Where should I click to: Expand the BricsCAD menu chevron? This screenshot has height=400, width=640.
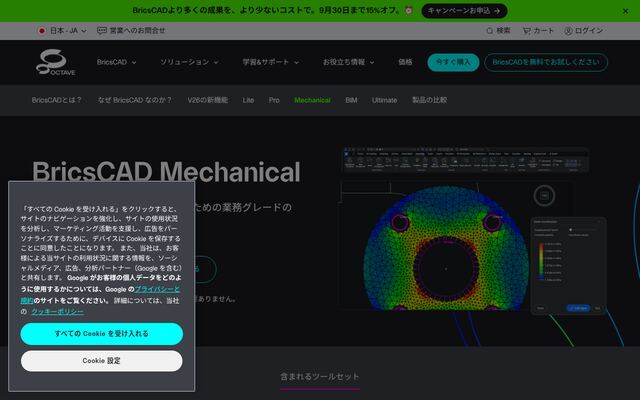[134, 62]
